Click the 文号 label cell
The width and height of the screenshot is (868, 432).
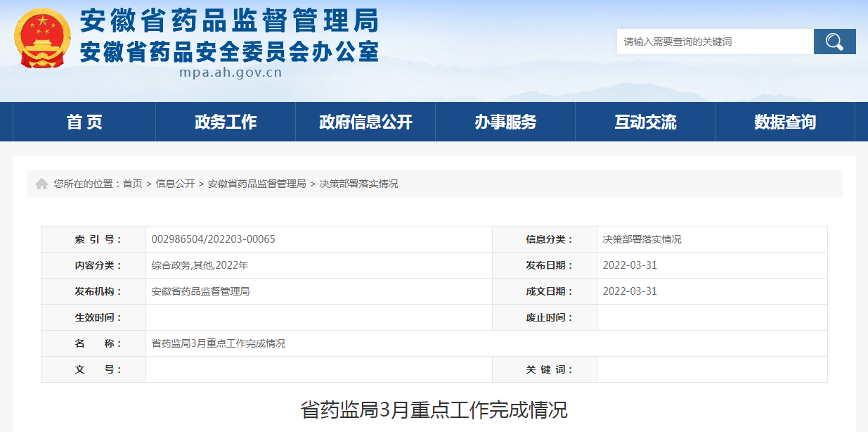(x=93, y=369)
